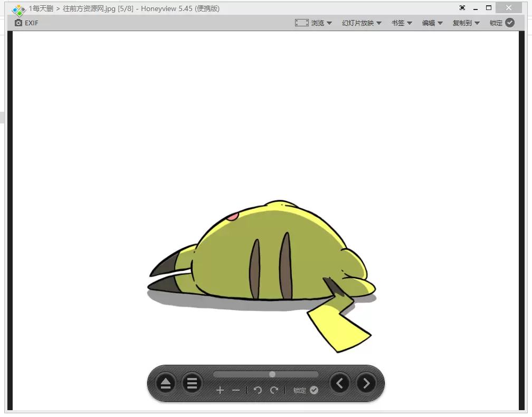Image resolution: width=532 pixels, height=417 pixels.
Task: Go to the previous image
Action: pos(340,383)
